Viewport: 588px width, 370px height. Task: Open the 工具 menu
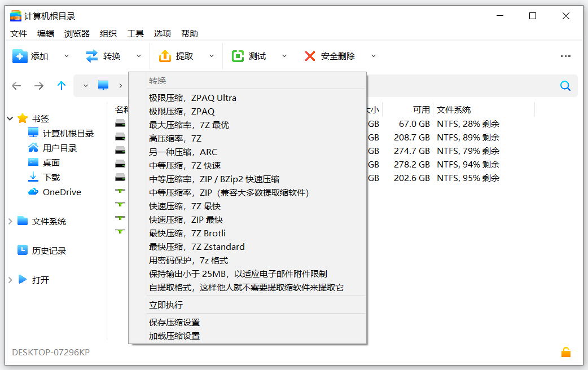coord(135,34)
